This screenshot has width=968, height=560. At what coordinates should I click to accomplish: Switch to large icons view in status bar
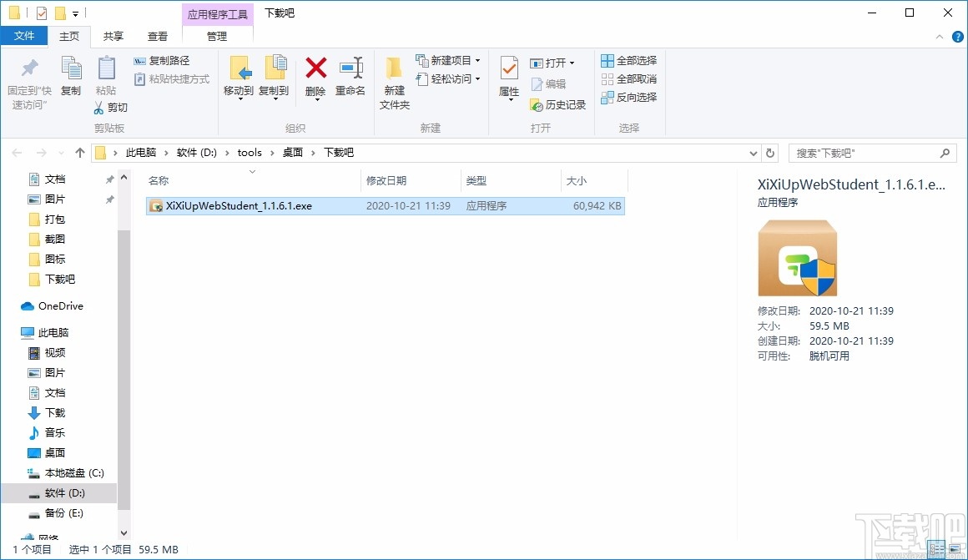point(955,549)
